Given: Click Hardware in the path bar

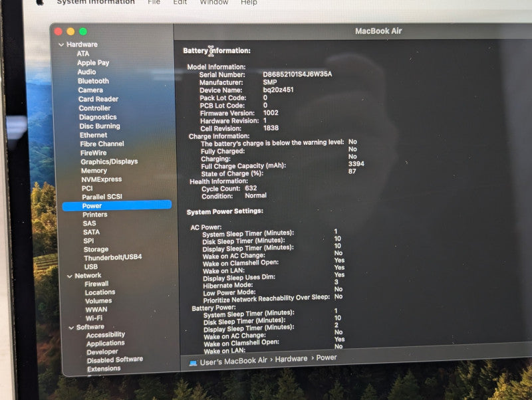Looking at the screenshot, I should tap(291, 359).
